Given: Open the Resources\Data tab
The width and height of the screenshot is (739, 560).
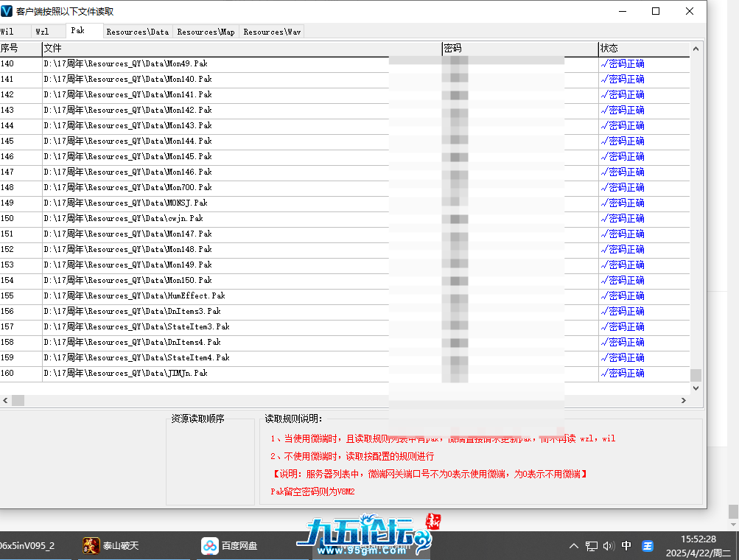Looking at the screenshot, I should pos(137,32).
